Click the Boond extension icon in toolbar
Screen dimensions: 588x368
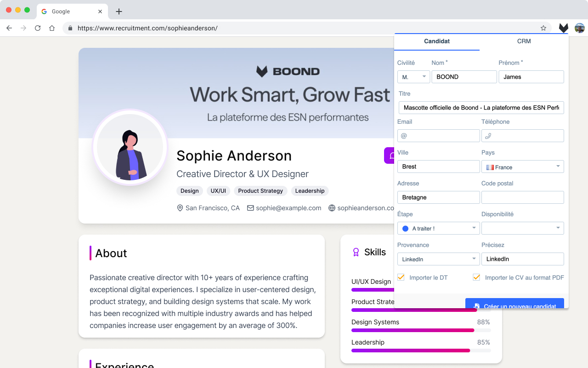click(564, 28)
